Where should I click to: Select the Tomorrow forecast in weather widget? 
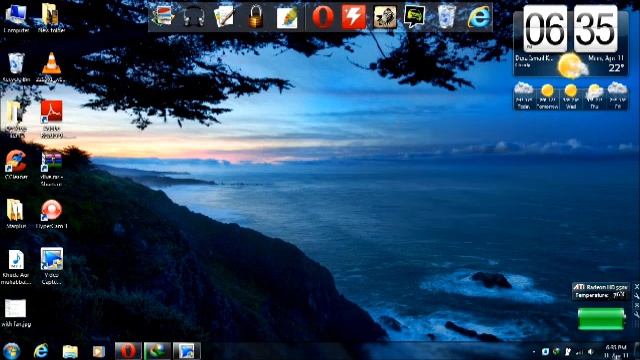pos(547,96)
